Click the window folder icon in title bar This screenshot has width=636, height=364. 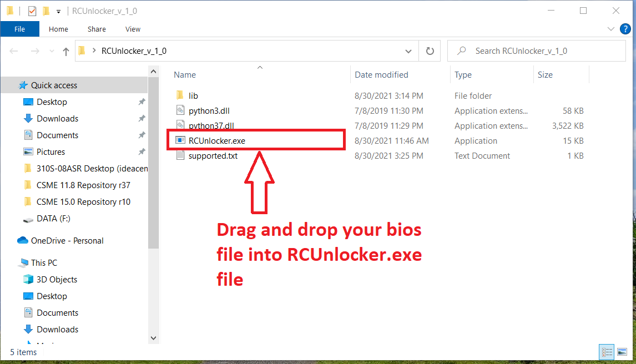[x=10, y=11]
